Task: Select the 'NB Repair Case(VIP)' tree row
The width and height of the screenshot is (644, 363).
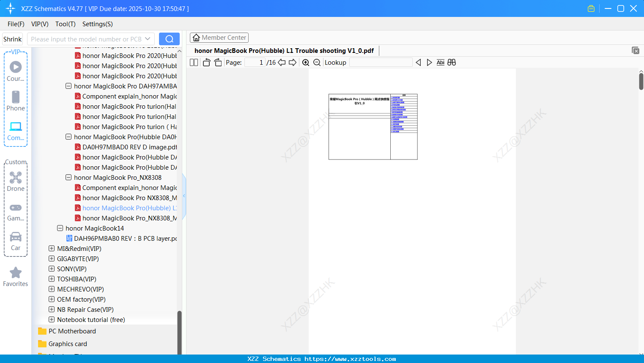Action: (x=85, y=310)
